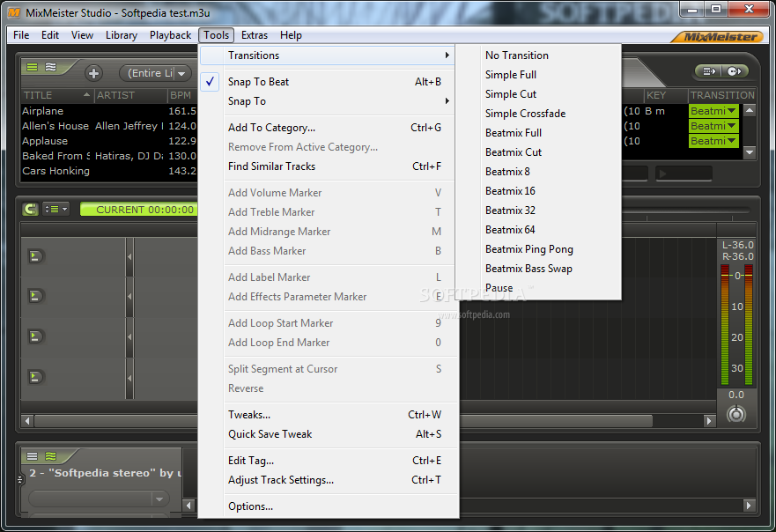This screenshot has width=776, height=532.
Task: Click the waveform icon in bottom panel
Action: coord(50,456)
